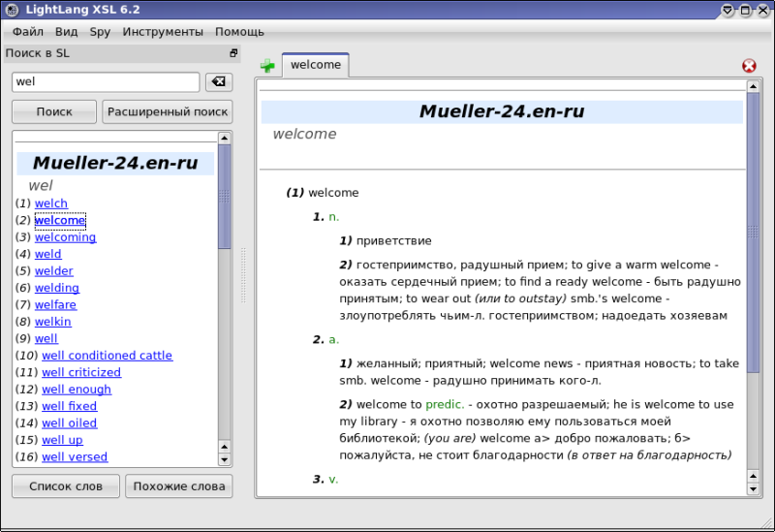
Task: Click the Список слов button
Action: click(x=66, y=486)
